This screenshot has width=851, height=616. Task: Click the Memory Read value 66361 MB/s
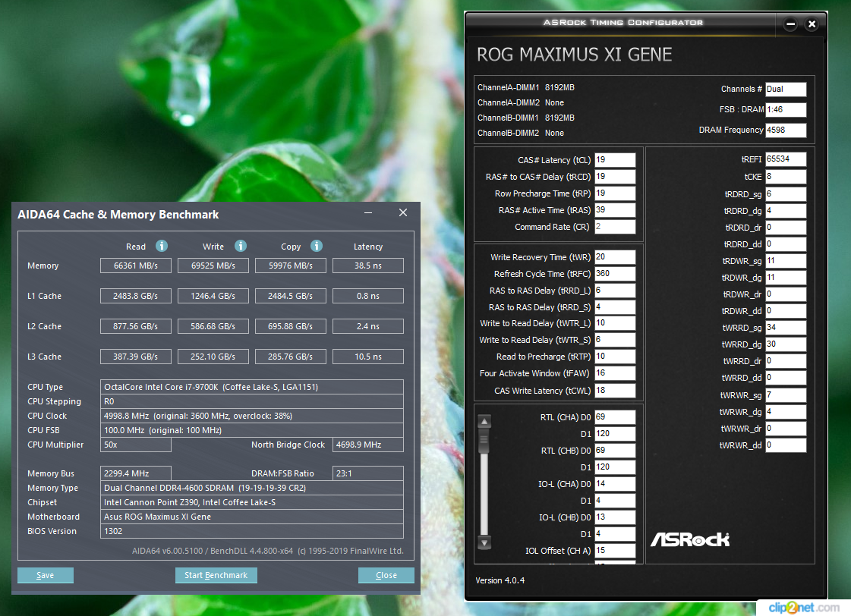click(x=136, y=266)
